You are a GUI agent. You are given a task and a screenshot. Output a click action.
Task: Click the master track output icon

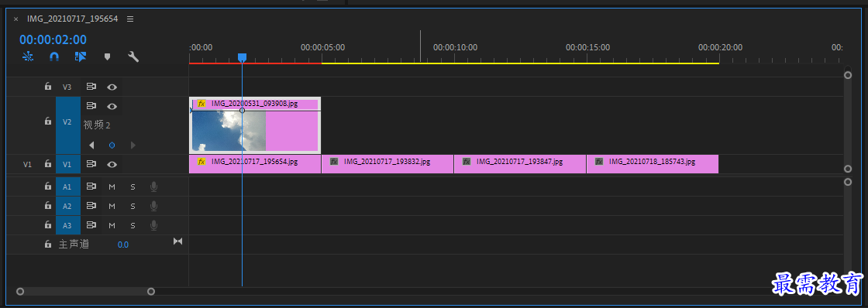pyautogui.click(x=177, y=241)
